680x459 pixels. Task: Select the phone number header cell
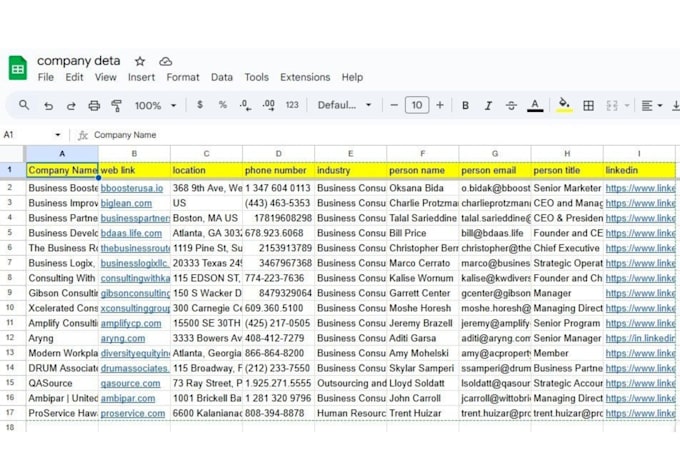pos(278,170)
